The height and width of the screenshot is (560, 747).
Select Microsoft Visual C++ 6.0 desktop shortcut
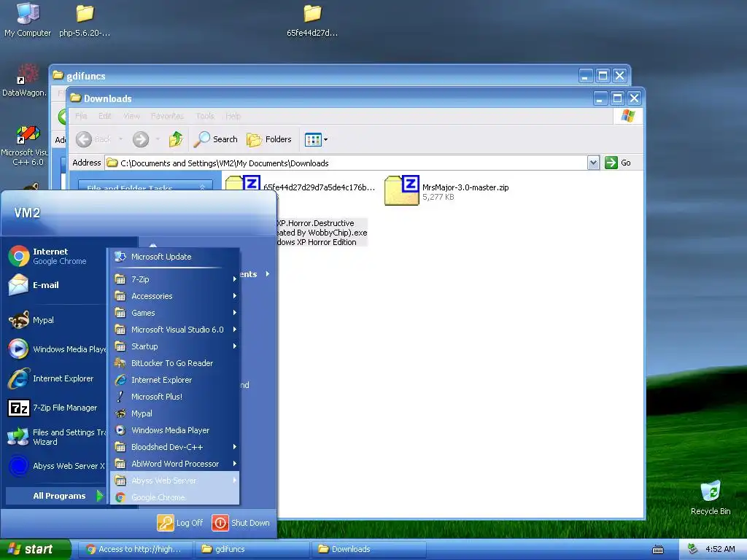click(x=25, y=146)
